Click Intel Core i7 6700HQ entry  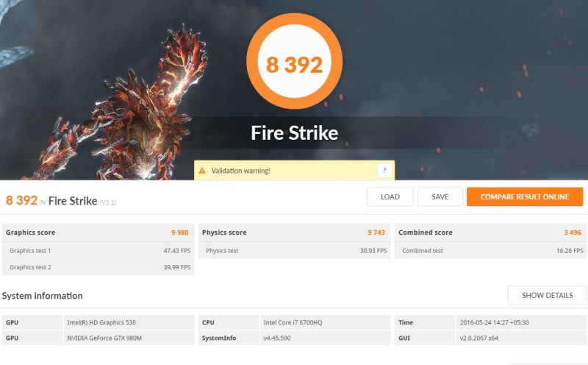(x=293, y=322)
